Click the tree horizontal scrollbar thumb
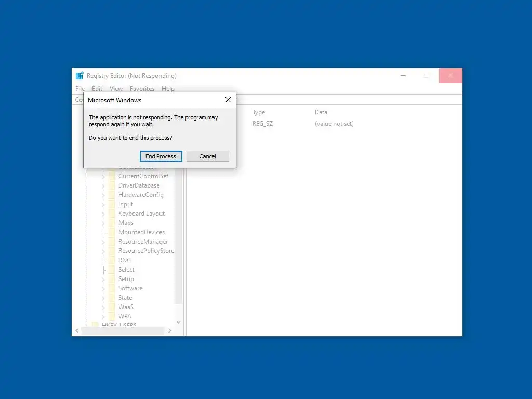Image resolution: width=532 pixels, height=399 pixels. tap(123, 330)
